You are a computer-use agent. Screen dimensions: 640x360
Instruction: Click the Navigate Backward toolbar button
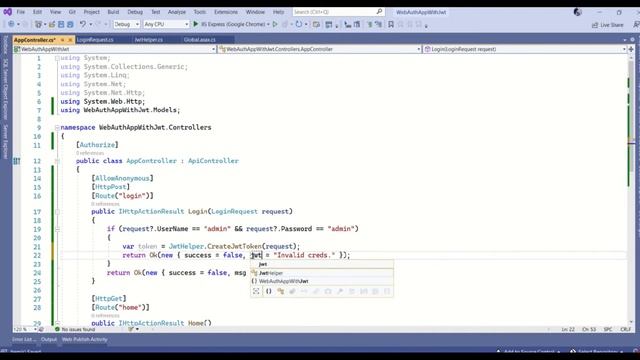click(x=11, y=24)
